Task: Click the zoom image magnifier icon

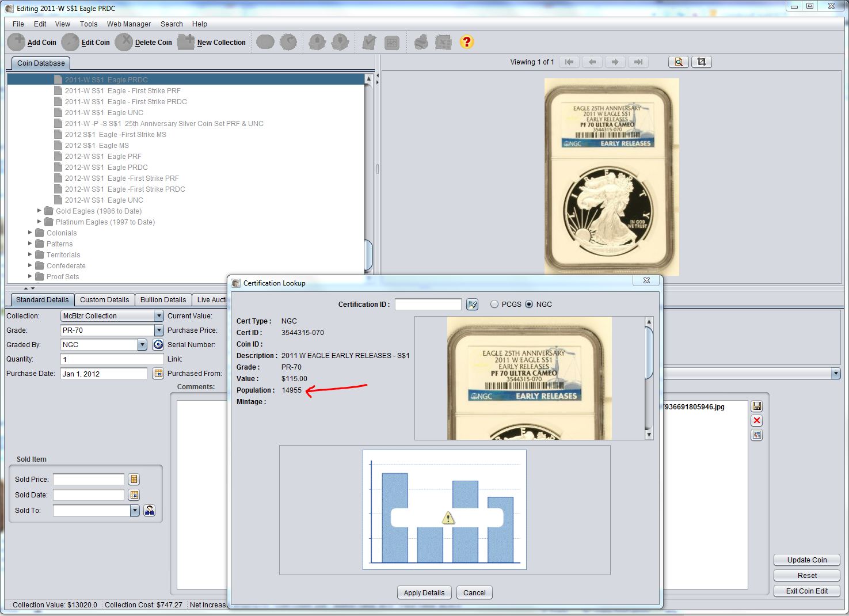Action: pyautogui.click(x=679, y=62)
